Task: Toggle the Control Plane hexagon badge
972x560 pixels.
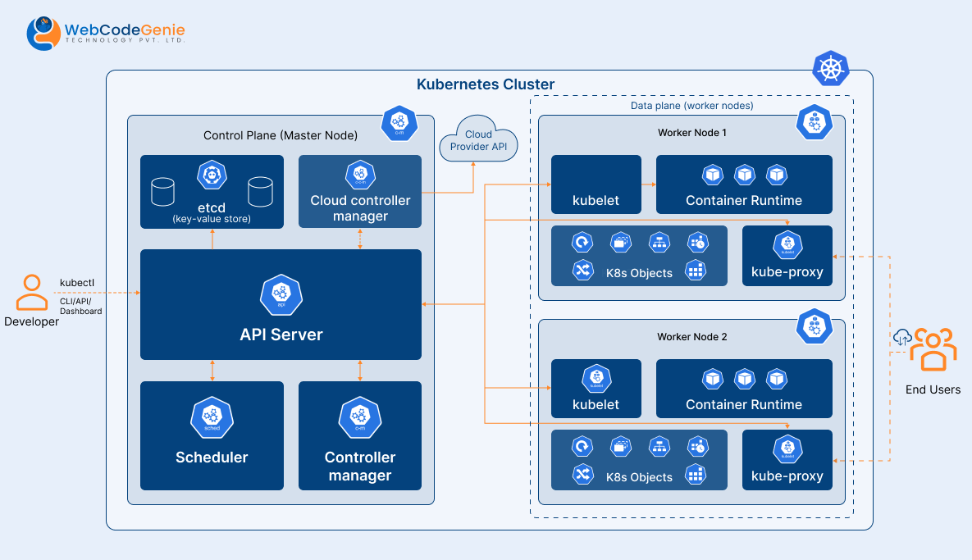Action: tap(399, 123)
